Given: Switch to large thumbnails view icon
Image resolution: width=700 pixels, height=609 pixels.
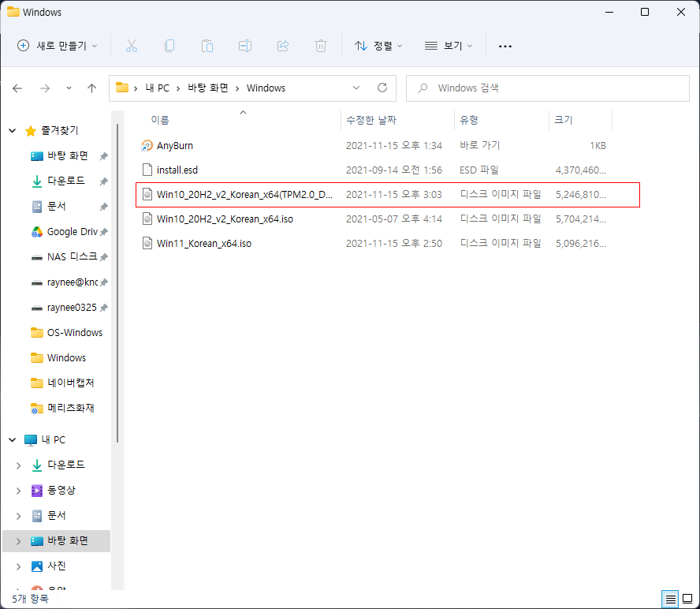Looking at the screenshot, I should tap(687, 599).
